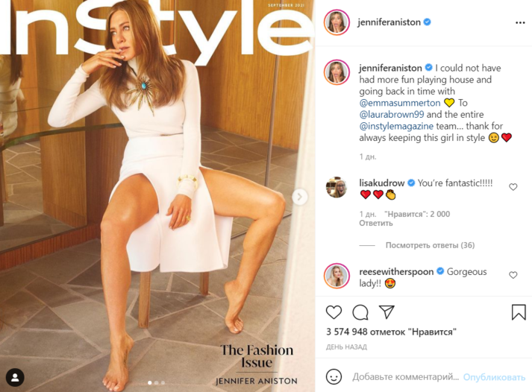Viewport: 532px width, 392px height.
Task: Open jenniferaniston's profile picture in the header
Action: pyautogui.click(x=337, y=22)
